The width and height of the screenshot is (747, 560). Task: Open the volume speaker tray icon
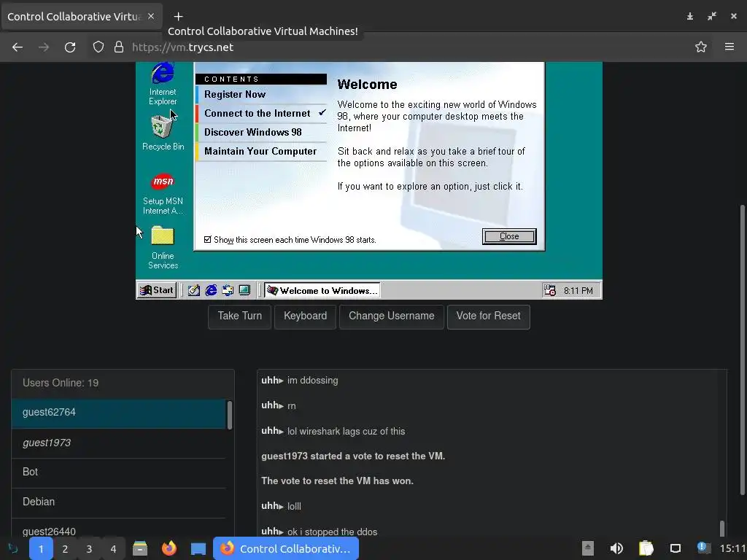616,548
